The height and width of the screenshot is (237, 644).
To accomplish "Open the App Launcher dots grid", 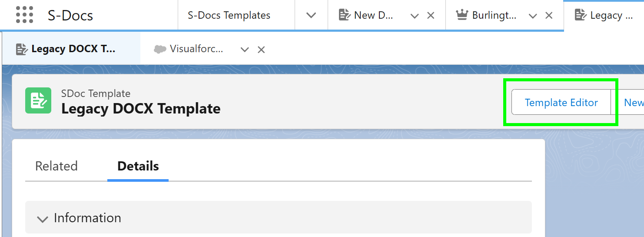I will pyautogui.click(x=24, y=15).
